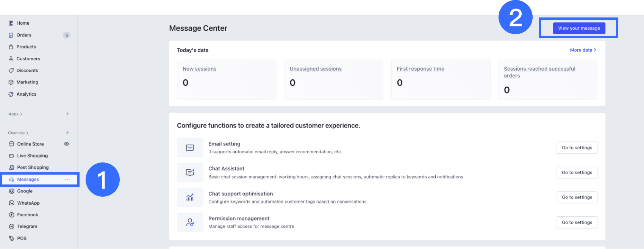Click the Chat Assistant icon
Image resolution: width=644 pixels, height=249 pixels.
coord(190,173)
